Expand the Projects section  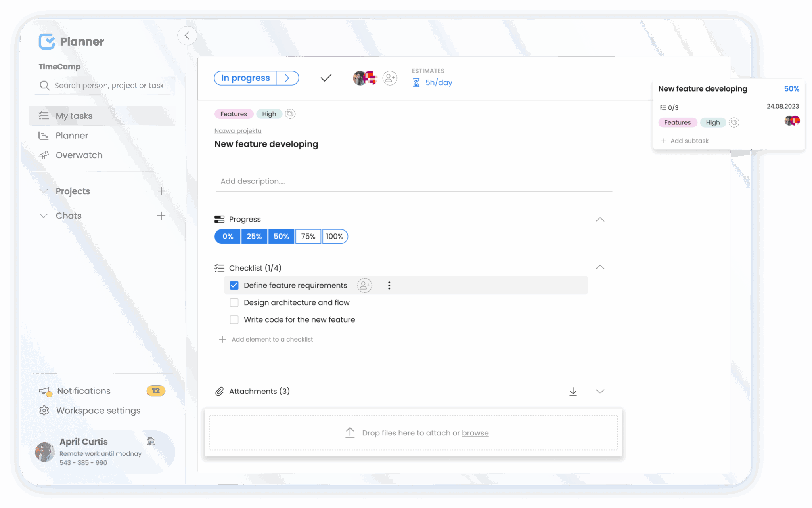tap(43, 191)
